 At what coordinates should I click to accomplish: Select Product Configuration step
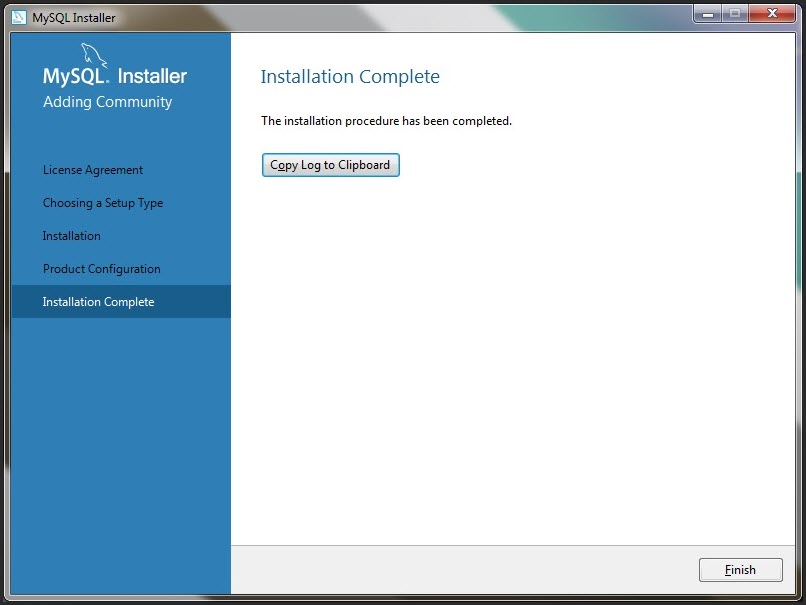click(102, 269)
